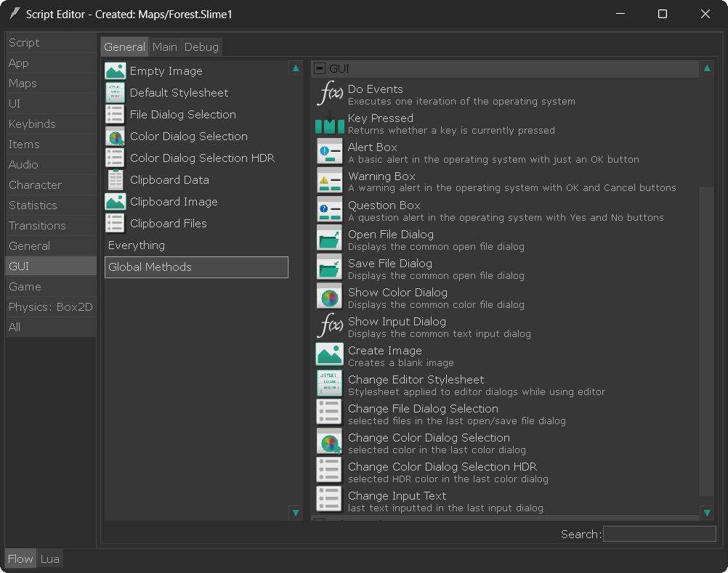Screen dimensions: 728x573
Task: Open the Debug tab
Action: click(x=201, y=47)
